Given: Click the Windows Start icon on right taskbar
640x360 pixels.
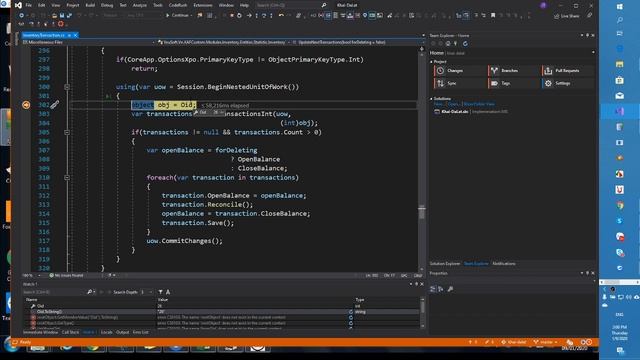Looking at the screenshot, I should tap(620, 7).
